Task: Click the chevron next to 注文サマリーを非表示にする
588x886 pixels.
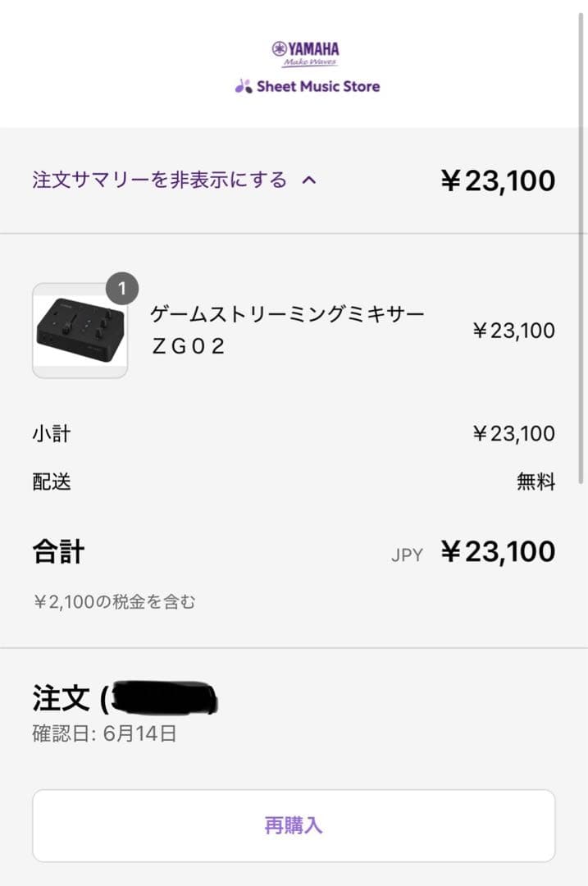Action: [310, 180]
